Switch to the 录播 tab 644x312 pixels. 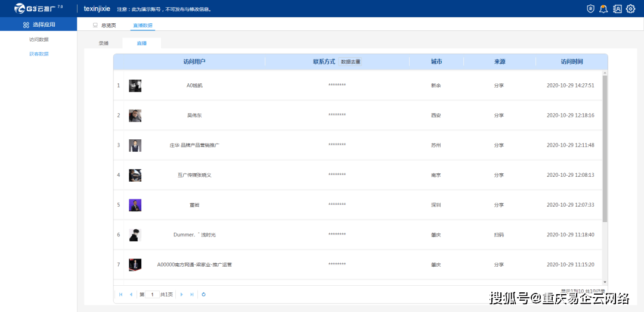point(104,43)
